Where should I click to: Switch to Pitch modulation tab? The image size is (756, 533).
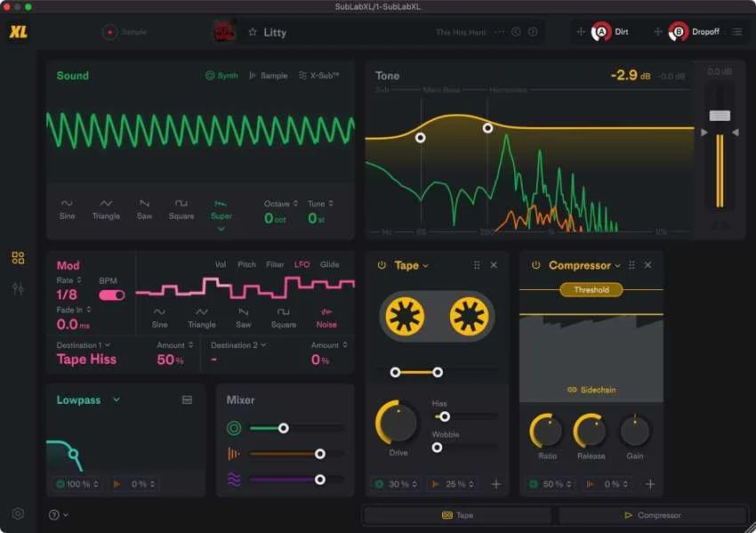click(246, 264)
